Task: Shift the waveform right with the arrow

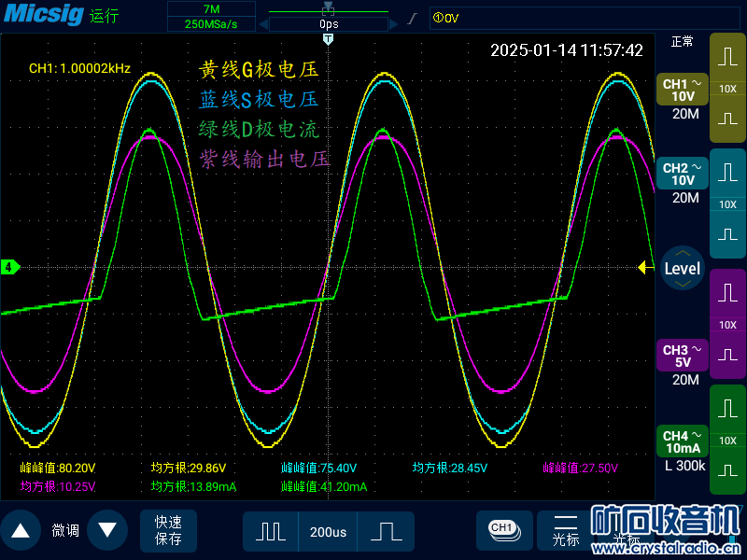Action: 393,24
